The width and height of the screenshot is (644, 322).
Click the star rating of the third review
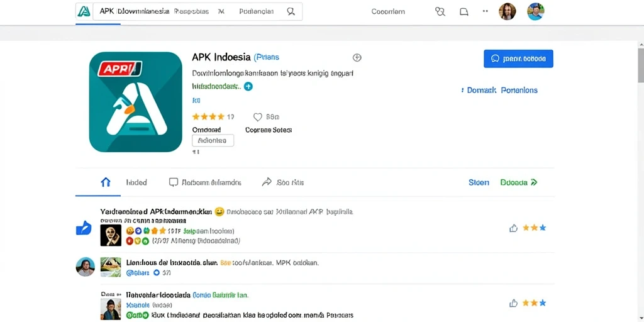535,303
